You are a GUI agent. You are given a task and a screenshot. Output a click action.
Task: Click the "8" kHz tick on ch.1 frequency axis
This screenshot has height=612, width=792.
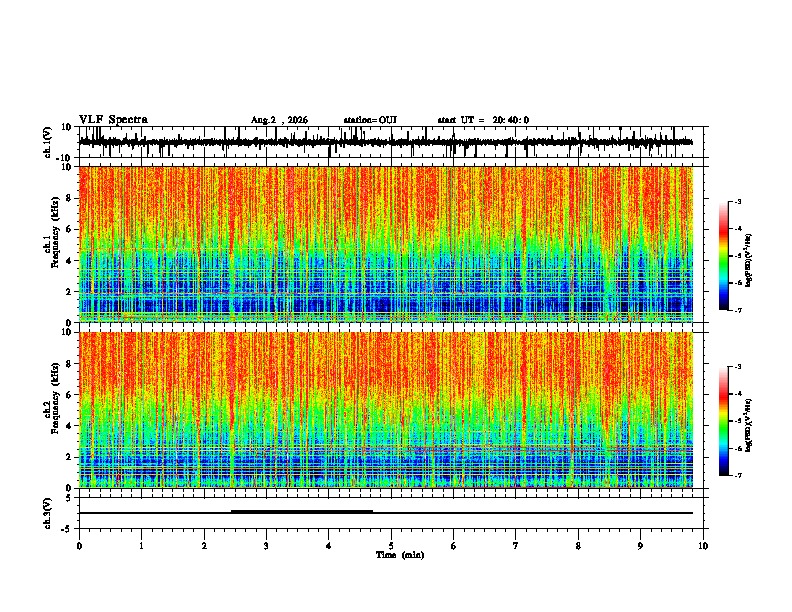coord(70,198)
